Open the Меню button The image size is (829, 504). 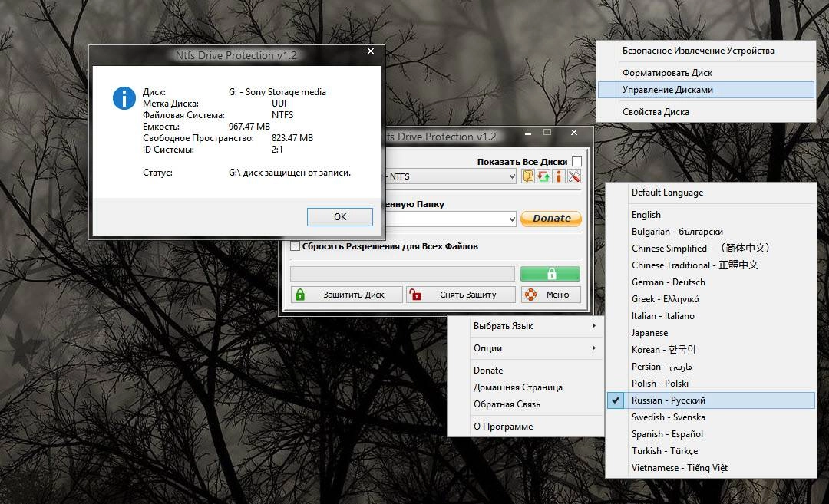tap(551, 295)
